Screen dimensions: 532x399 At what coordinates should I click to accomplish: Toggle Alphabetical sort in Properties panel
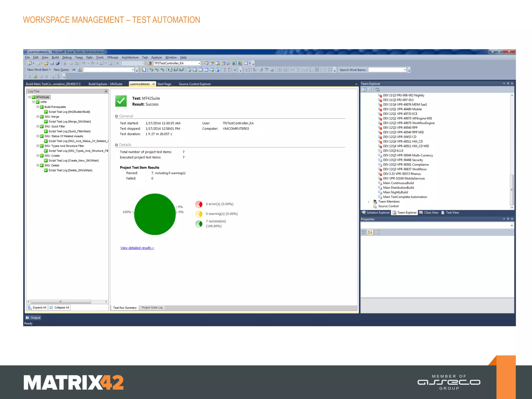point(370,232)
